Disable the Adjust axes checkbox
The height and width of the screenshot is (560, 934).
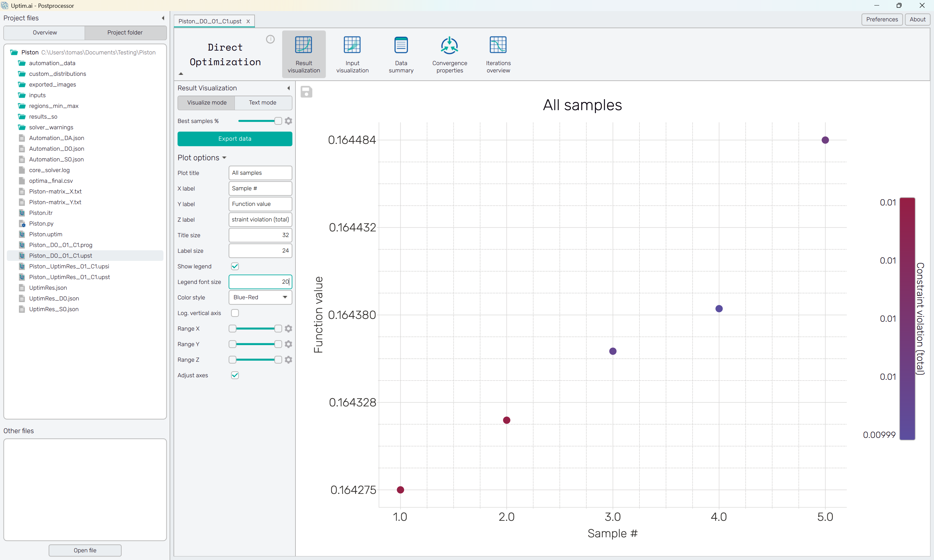click(x=235, y=375)
